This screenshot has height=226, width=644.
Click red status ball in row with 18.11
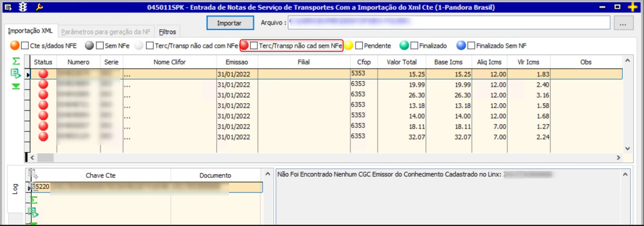point(43,126)
